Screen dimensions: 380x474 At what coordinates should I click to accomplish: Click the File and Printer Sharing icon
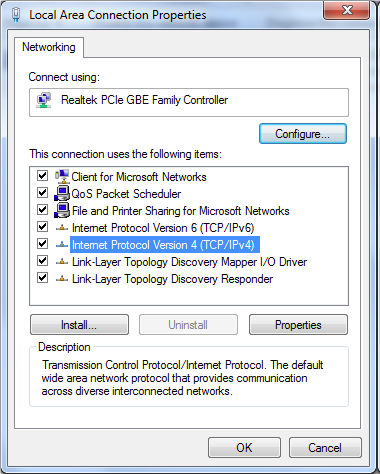pyautogui.click(x=62, y=210)
